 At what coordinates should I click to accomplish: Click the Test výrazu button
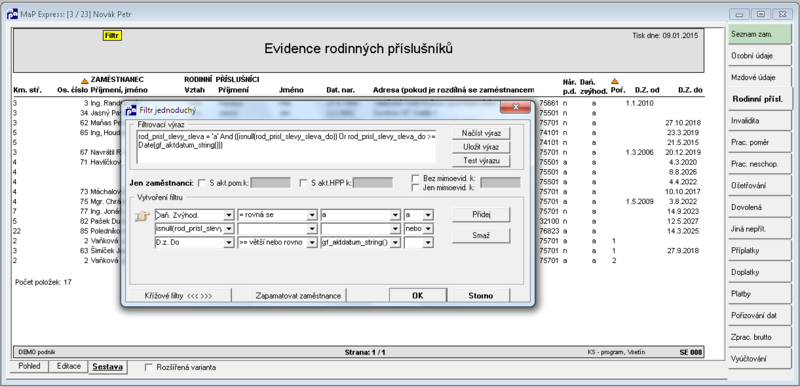click(x=481, y=161)
